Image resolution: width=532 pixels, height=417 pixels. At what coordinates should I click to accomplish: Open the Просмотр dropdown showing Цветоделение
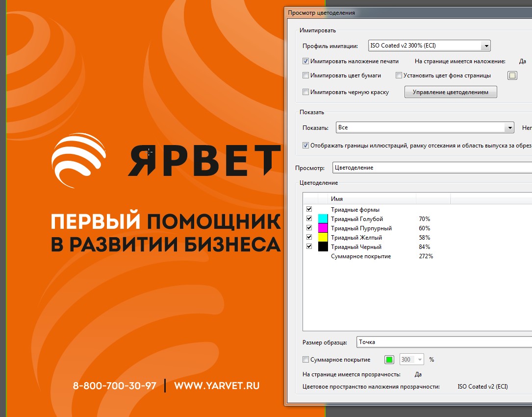click(432, 168)
